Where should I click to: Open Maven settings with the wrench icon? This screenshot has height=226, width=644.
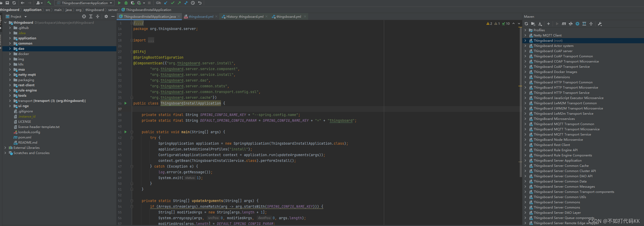point(600,24)
